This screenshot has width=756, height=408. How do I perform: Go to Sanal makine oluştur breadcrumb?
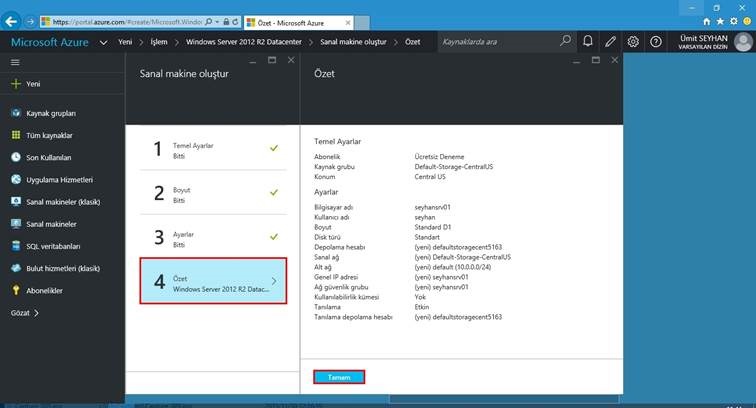tap(353, 42)
